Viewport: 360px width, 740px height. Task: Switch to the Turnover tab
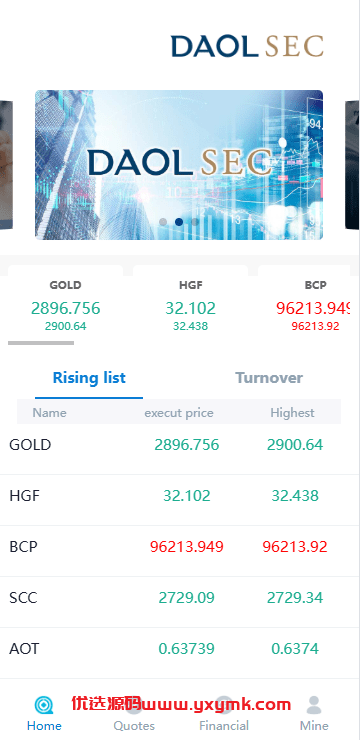click(x=269, y=378)
